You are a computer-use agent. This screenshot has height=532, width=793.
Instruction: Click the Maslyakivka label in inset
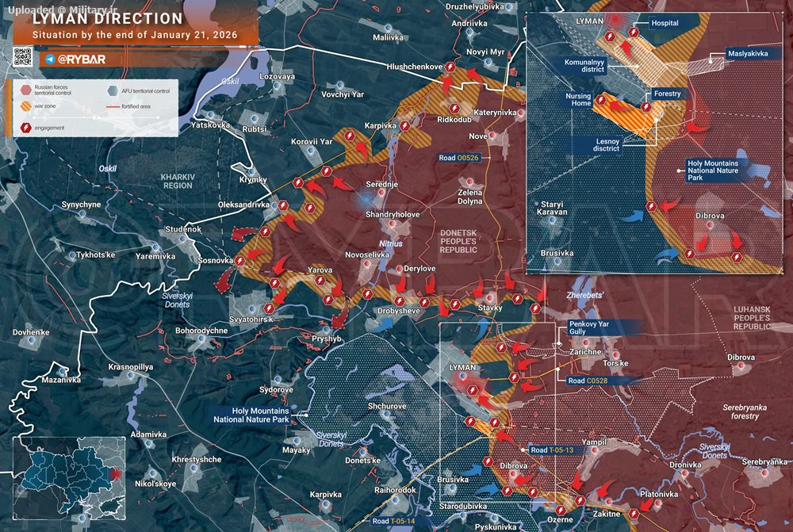pos(748,54)
